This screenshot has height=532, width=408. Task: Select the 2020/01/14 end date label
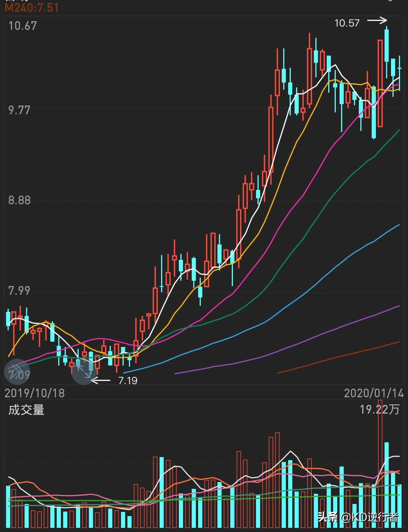point(374,393)
